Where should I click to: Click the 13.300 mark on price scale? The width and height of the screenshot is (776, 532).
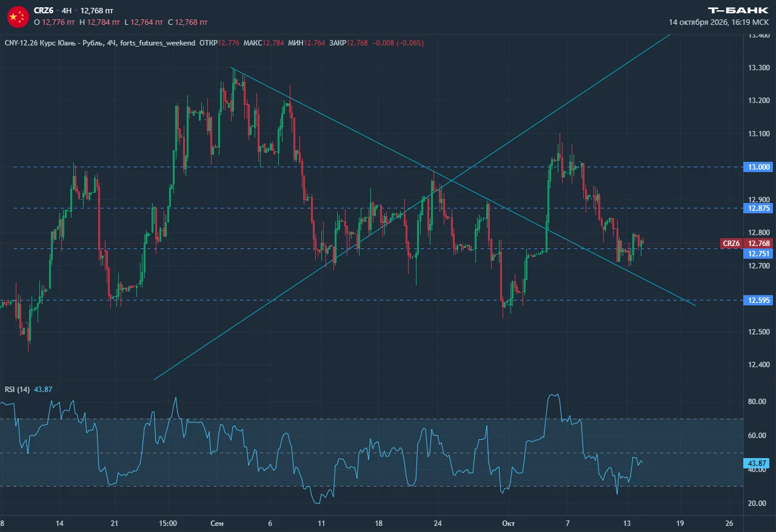coord(758,67)
